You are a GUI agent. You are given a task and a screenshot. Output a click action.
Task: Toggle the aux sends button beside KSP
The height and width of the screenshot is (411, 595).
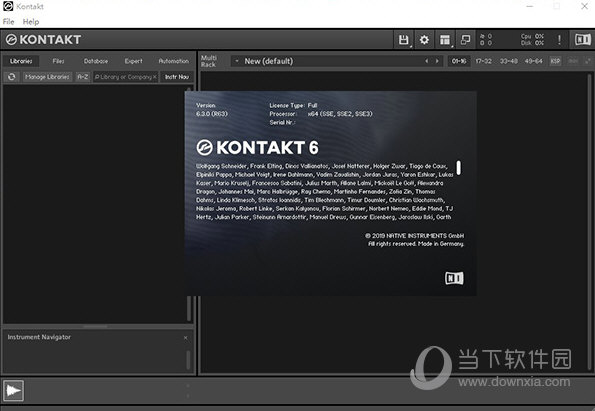[573, 61]
